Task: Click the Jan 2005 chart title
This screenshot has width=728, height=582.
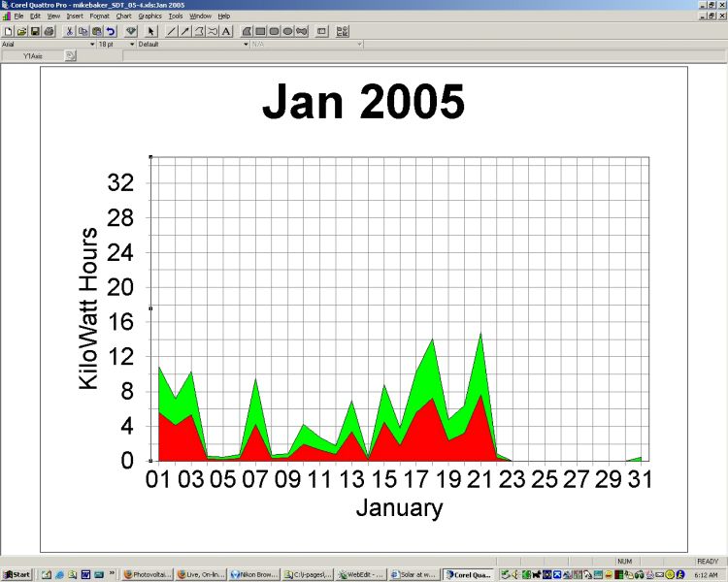Action: (x=363, y=103)
